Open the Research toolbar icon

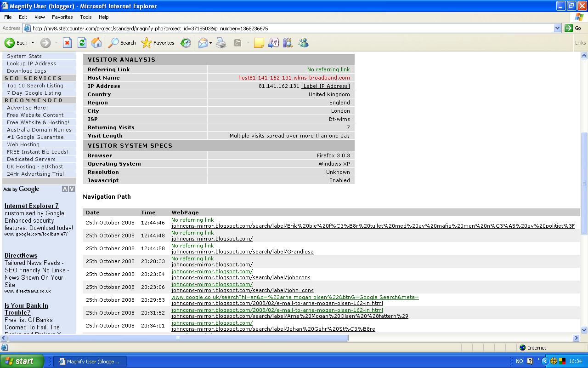[x=274, y=43]
